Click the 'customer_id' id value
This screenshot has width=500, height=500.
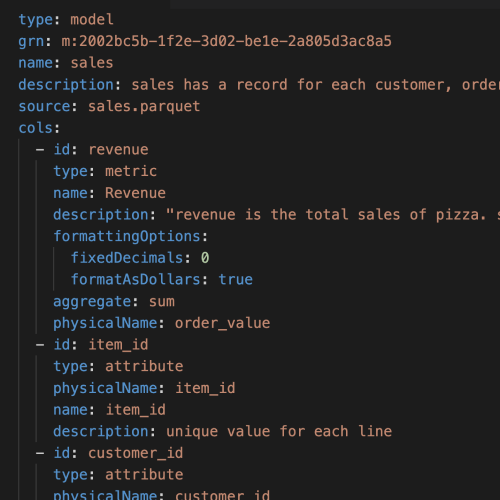136,453
